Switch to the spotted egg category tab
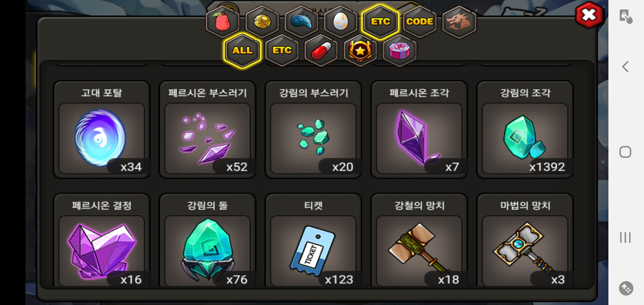 341,22
